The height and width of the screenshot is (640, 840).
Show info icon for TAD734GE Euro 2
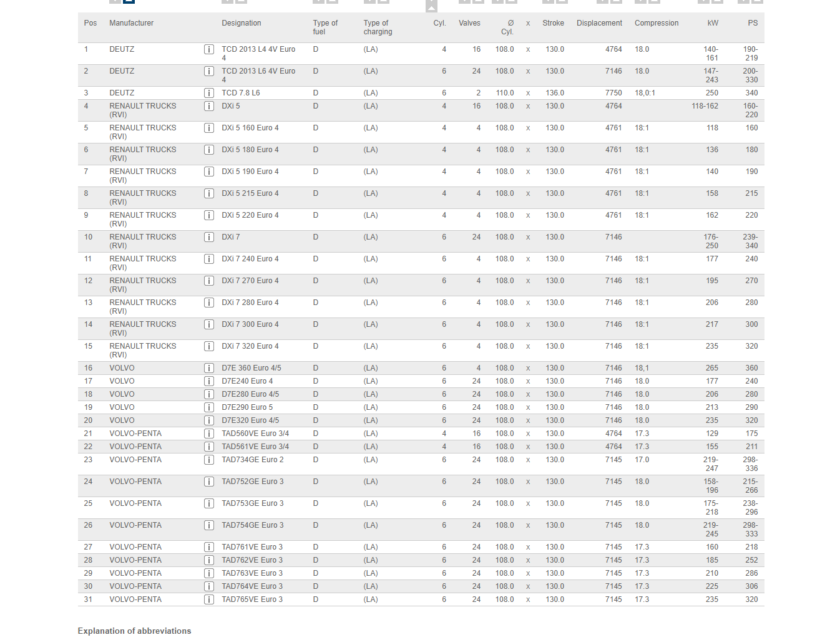point(209,460)
